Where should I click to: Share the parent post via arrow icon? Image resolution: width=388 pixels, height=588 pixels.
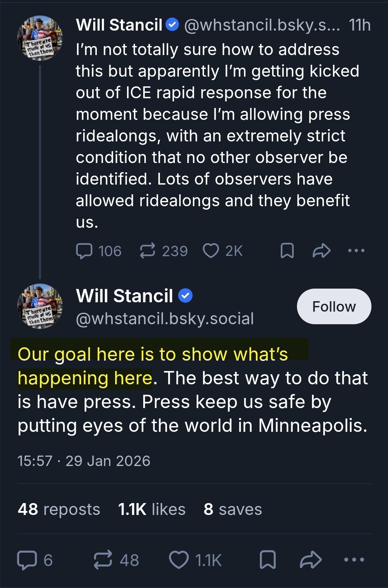pyautogui.click(x=321, y=251)
